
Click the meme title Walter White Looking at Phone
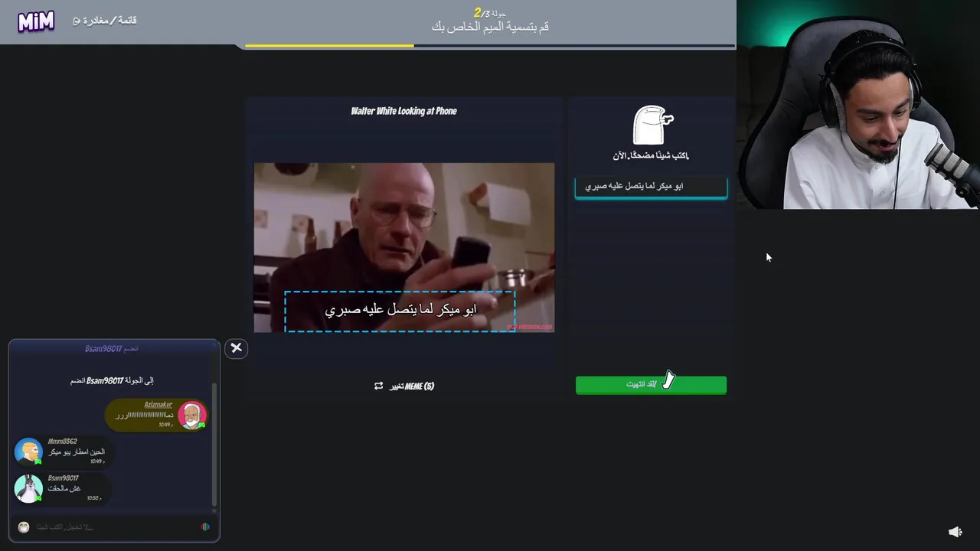(403, 111)
